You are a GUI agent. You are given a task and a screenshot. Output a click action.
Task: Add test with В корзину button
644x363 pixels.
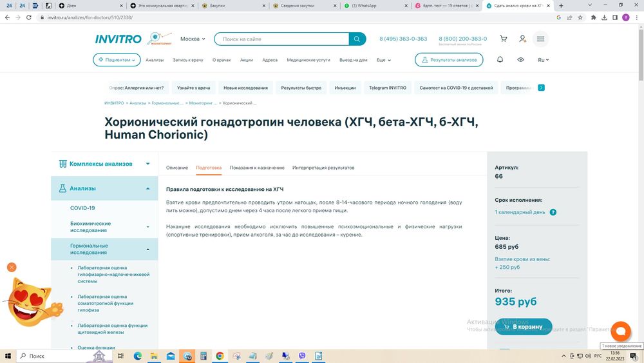pyautogui.click(x=523, y=327)
